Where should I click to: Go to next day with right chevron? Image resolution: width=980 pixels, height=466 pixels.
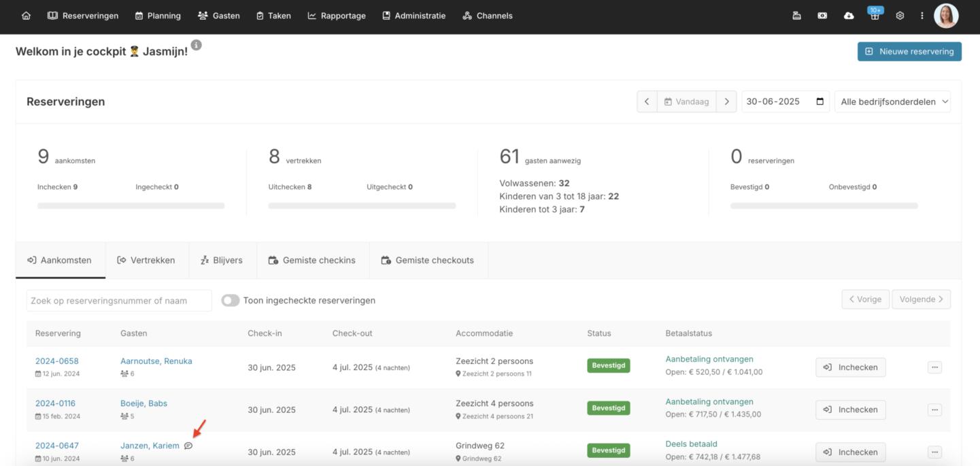[x=726, y=101]
